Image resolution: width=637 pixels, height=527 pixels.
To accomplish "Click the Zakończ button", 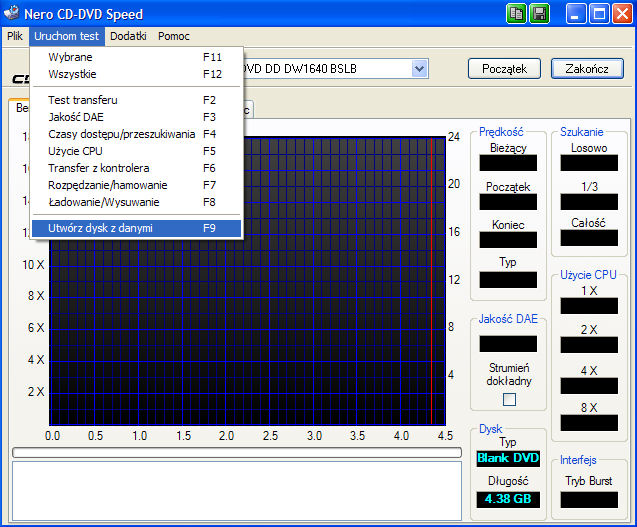I will point(587,69).
